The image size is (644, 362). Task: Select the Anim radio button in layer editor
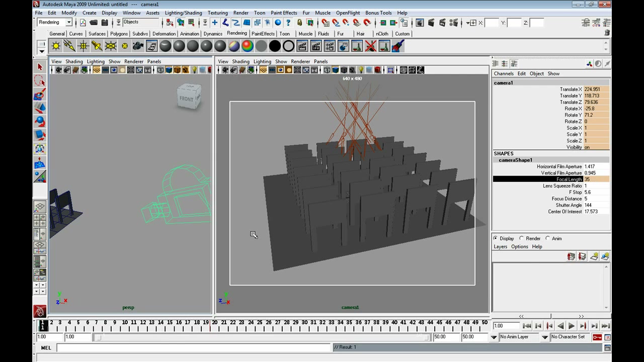pos(548,238)
